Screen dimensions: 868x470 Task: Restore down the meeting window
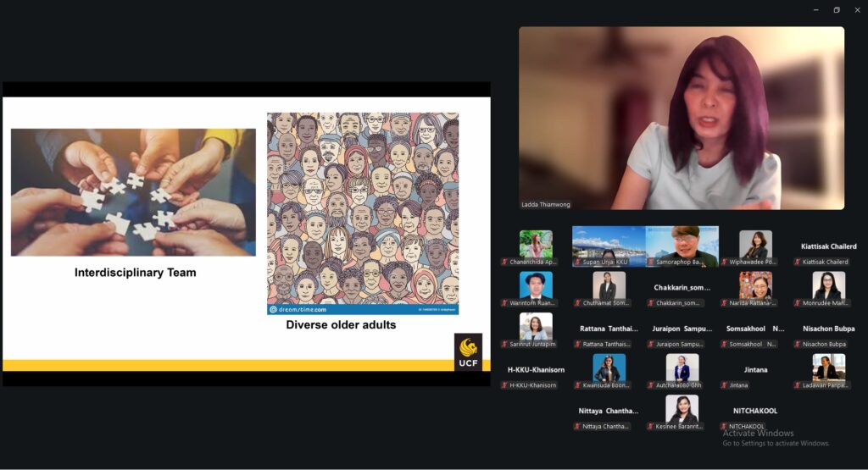pyautogui.click(x=836, y=10)
